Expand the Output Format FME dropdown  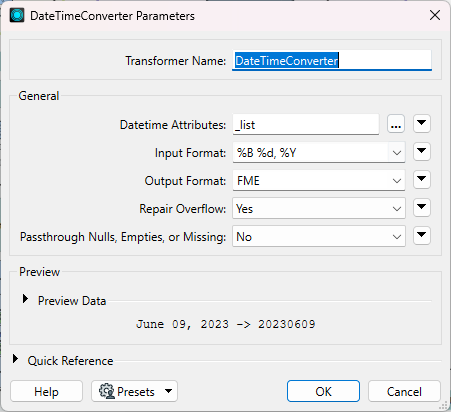pos(319,181)
